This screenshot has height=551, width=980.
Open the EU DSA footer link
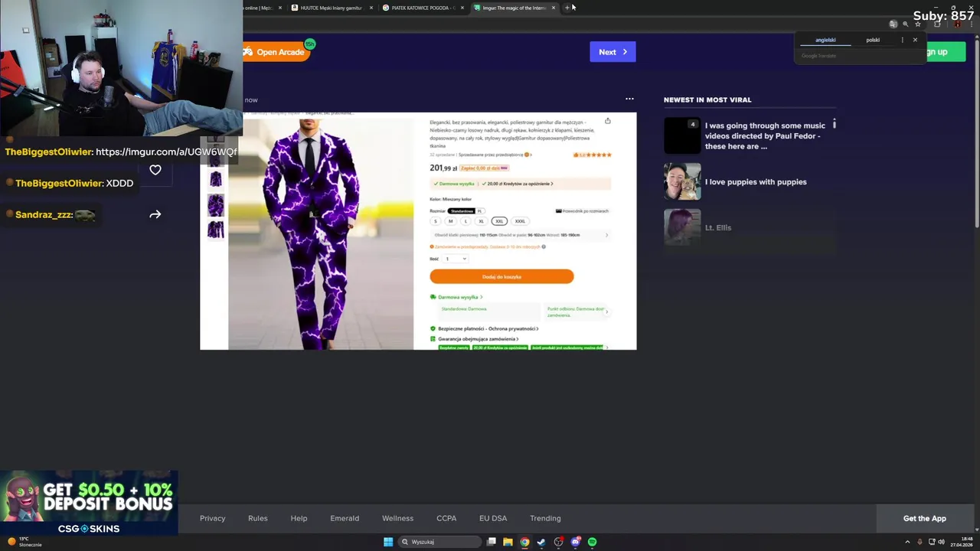point(493,518)
